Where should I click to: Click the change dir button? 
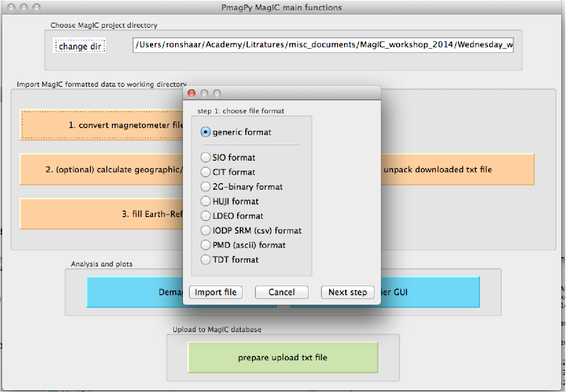click(79, 46)
